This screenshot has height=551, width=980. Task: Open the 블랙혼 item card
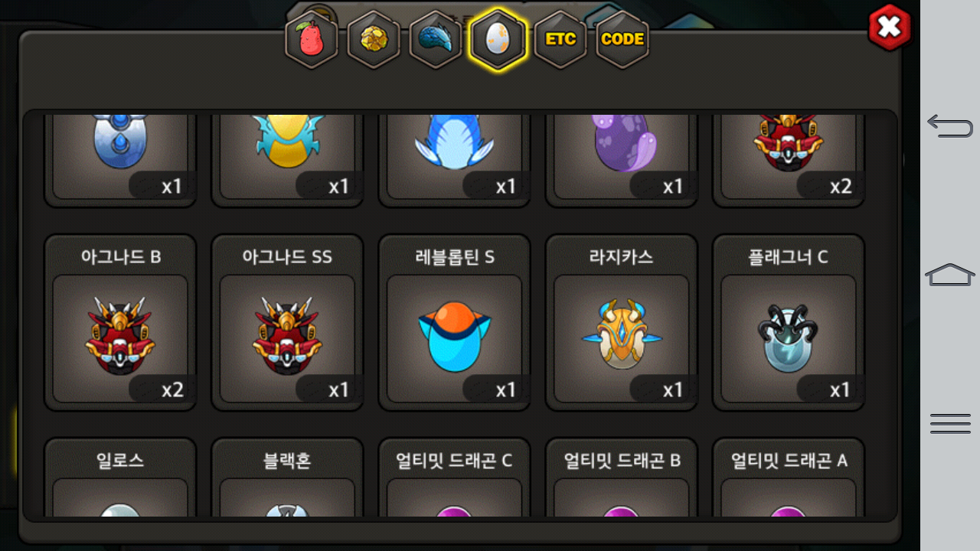(x=287, y=478)
